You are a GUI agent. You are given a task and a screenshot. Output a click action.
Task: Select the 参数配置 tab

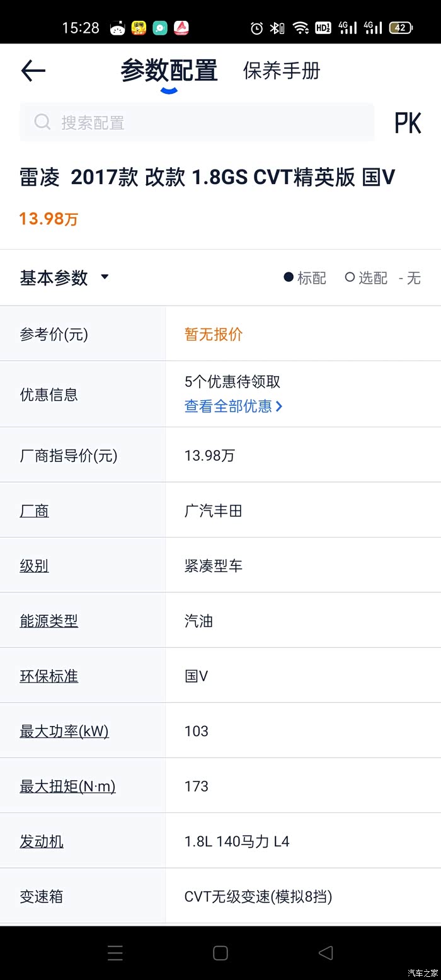tap(169, 71)
